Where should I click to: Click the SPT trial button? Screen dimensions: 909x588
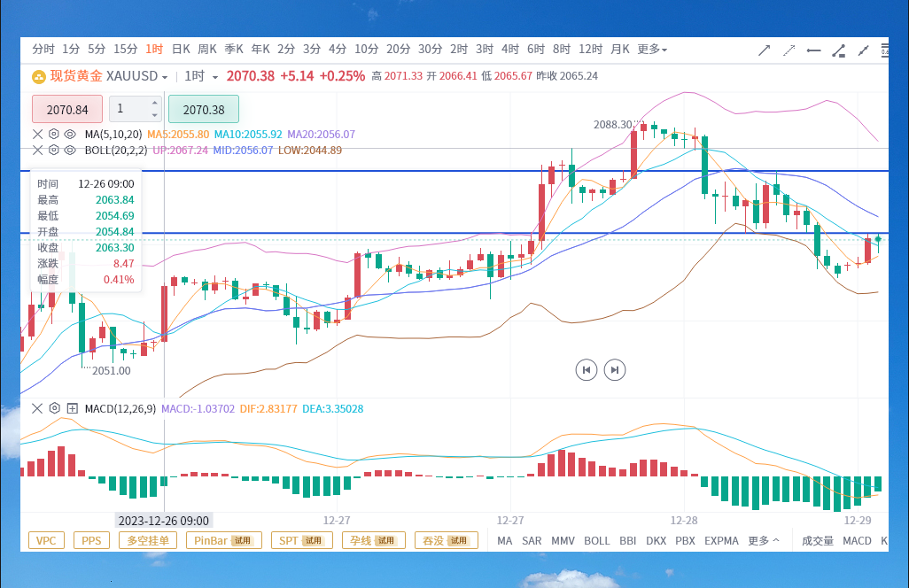(302, 540)
